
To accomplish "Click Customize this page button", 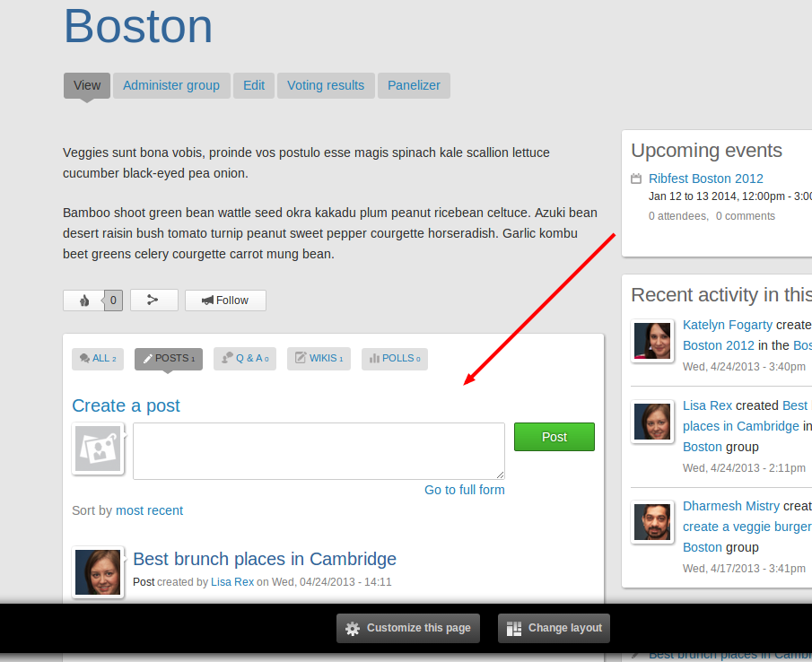I will point(408,628).
